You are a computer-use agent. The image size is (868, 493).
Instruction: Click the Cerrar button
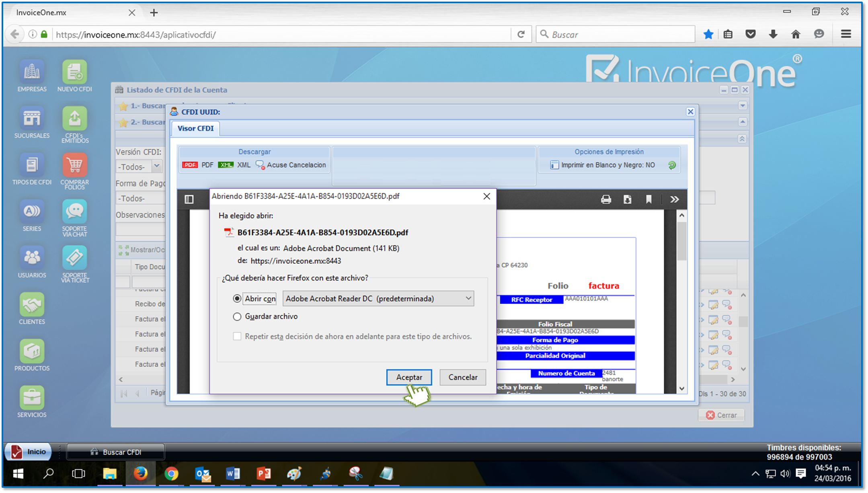click(x=721, y=415)
